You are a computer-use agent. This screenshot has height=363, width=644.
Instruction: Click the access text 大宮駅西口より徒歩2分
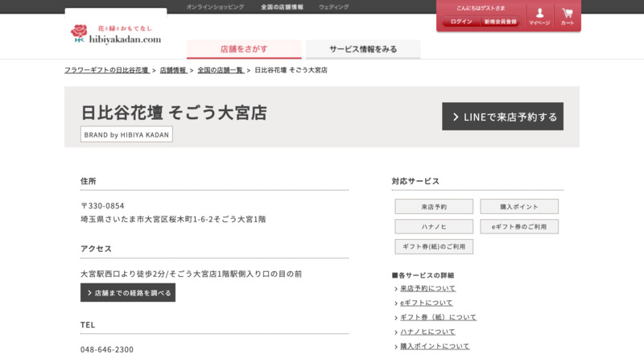pos(122,274)
